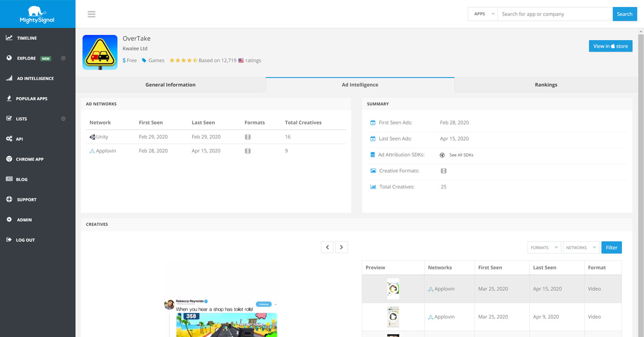Screen dimensions: 644x337
Task: Click the Filter button
Action: [x=612, y=247]
